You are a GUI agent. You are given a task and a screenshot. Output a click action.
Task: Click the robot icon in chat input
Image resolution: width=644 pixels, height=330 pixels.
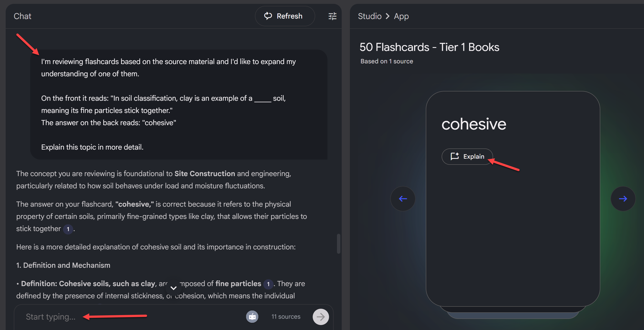pos(252,316)
